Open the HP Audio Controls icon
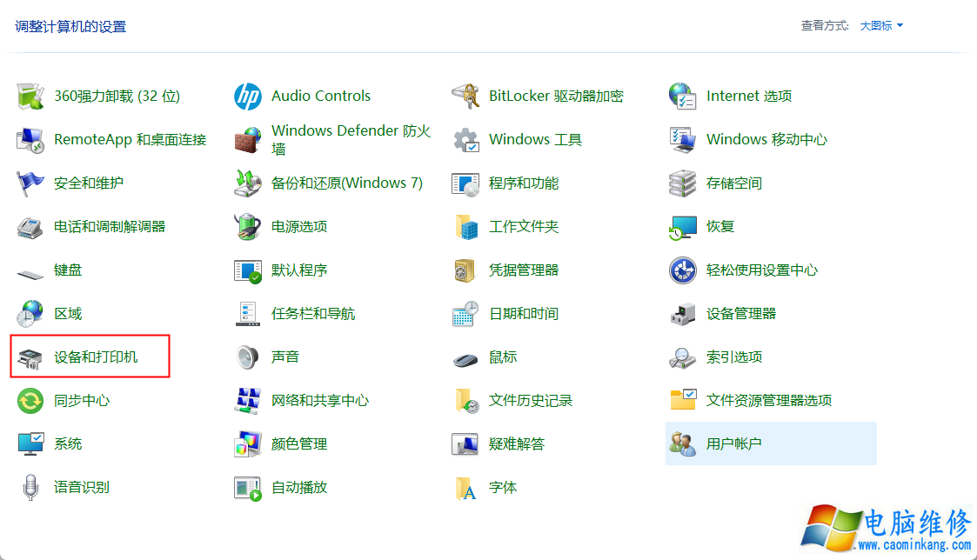This screenshot has height=560, width=977. pyautogui.click(x=247, y=96)
